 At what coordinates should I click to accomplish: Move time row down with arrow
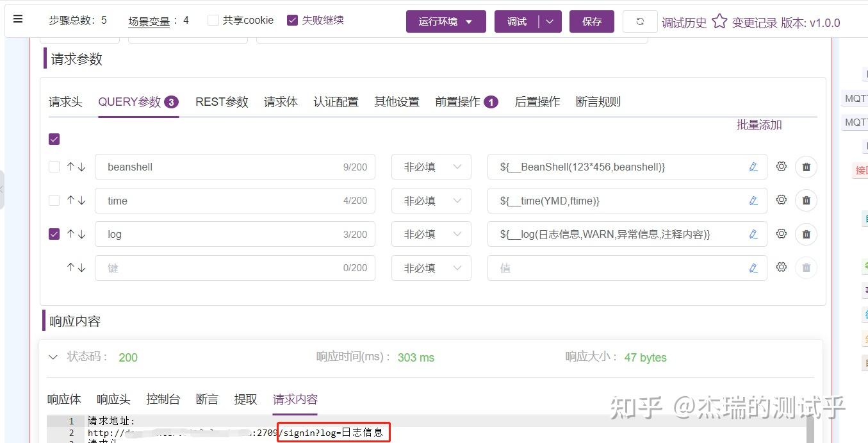coord(81,201)
